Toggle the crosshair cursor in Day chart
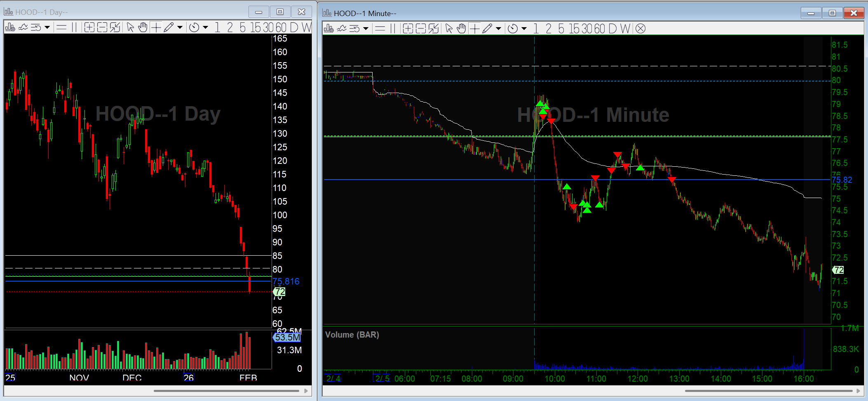This screenshot has width=868, height=401. pos(156,28)
